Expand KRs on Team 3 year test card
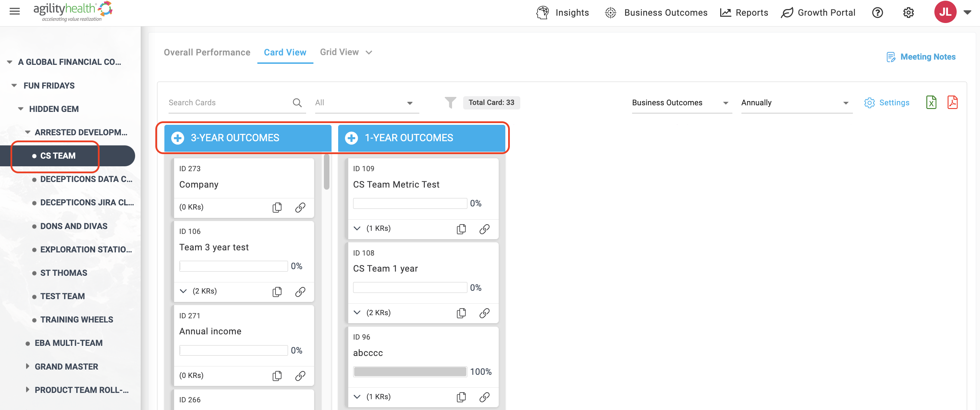 tap(184, 291)
